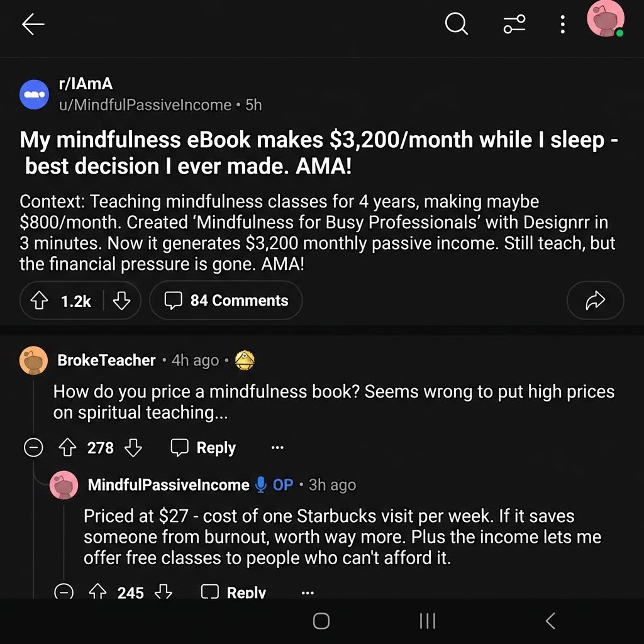This screenshot has width=644, height=644.
Task: Visit the r/IAmA subreddit link
Action: [86, 84]
